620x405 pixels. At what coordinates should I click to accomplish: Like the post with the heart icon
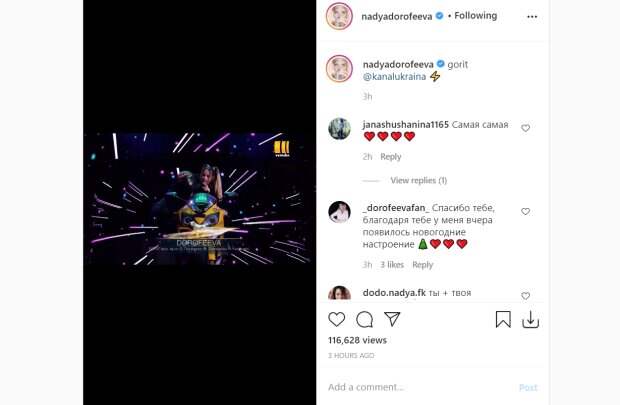point(337,320)
